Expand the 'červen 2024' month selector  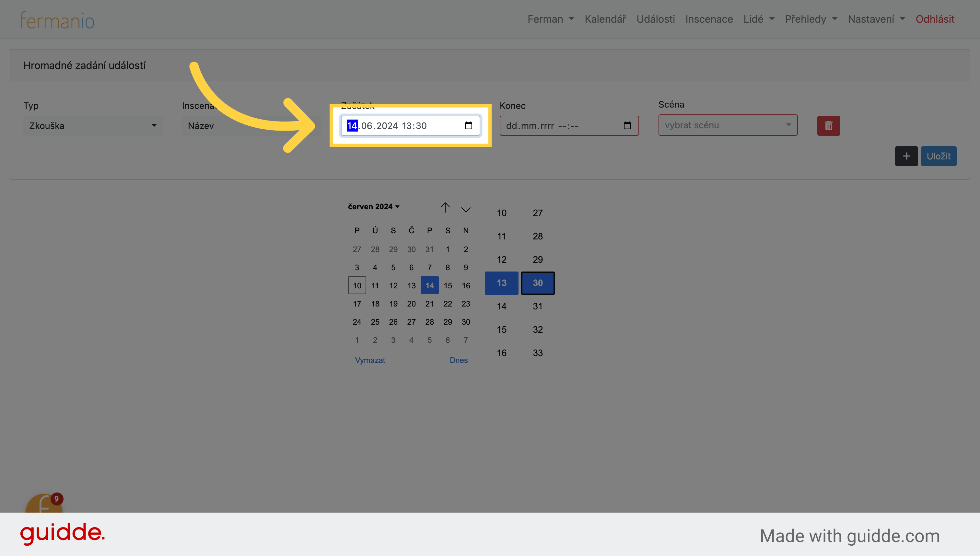[374, 207]
